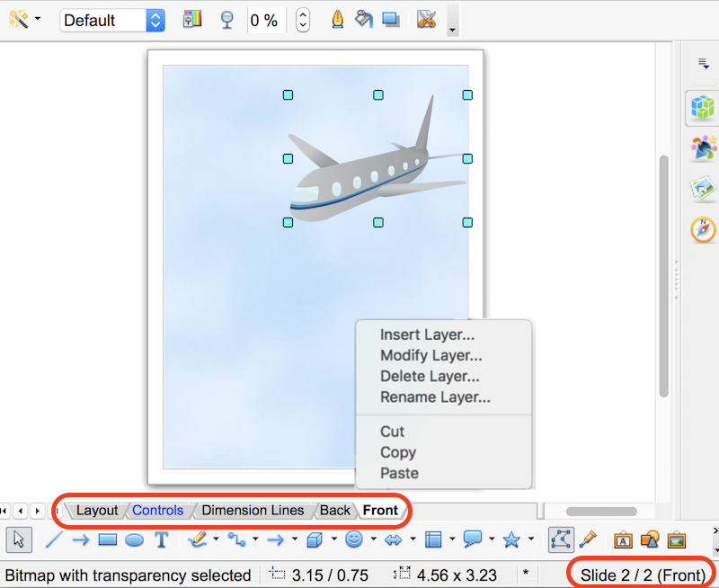Open the Default style combo box
The height and width of the screenshot is (588, 719).
point(112,20)
